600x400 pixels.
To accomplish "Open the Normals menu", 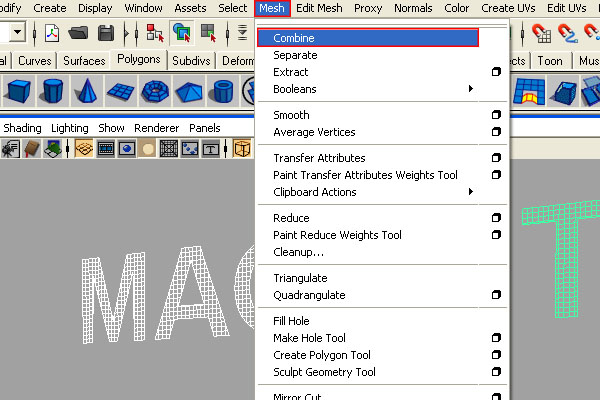I will coord(413,8).
